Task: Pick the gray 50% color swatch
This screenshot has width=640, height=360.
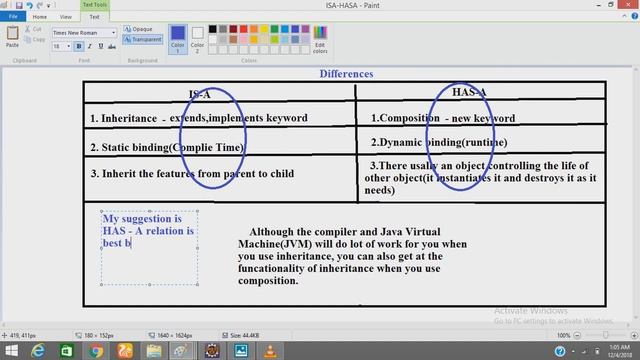Action: [x=223, y=29]
